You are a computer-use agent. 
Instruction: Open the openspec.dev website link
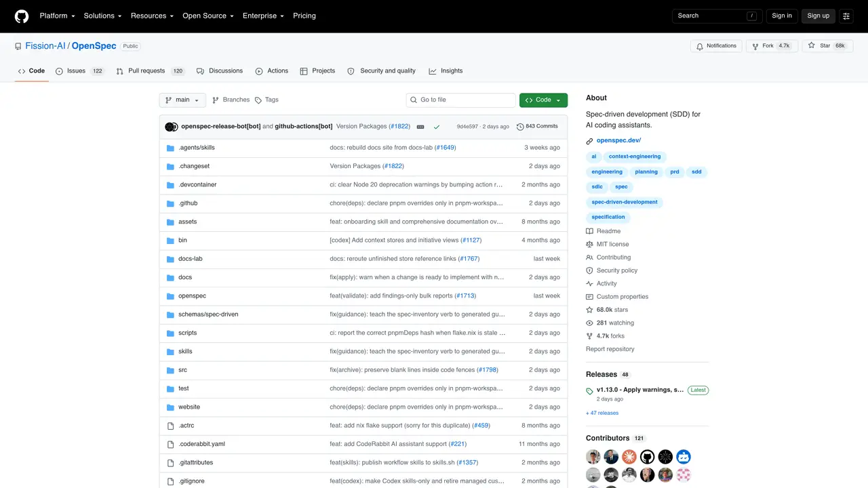(618, 141)
